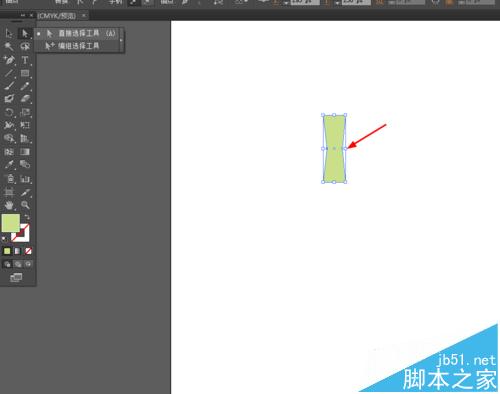The height and width of the screenshot is (394, 500).
Task: Select the Width tool
Action: point(9,125)
